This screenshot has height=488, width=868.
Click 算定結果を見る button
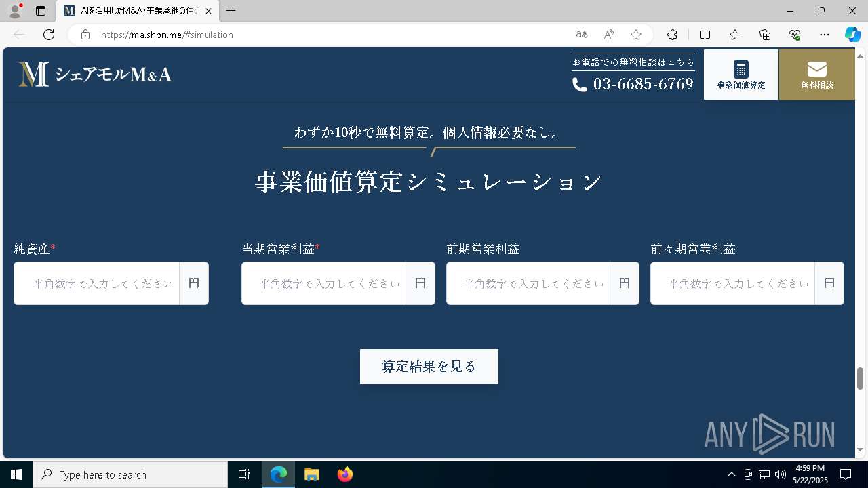[429, 367]
